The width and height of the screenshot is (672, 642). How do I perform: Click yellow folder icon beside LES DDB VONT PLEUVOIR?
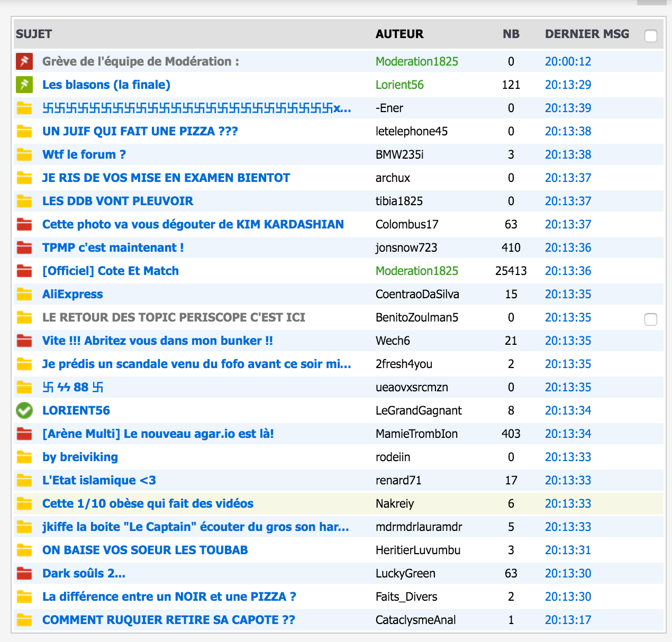(x=24, y=201)
